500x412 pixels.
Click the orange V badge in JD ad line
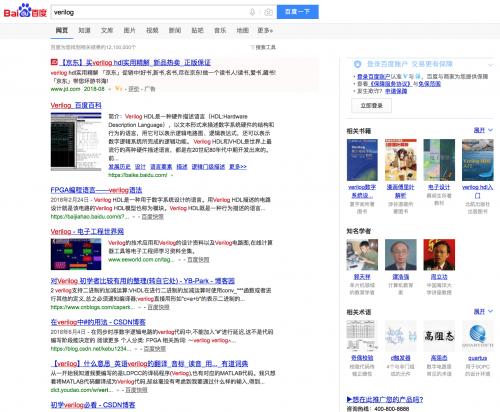coord(118,89)
